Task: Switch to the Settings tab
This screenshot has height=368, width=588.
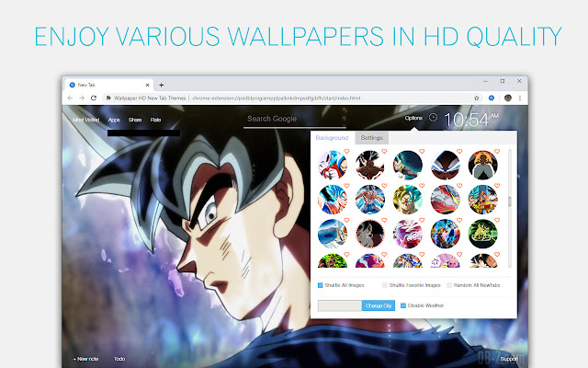Action: click(371, 138)
